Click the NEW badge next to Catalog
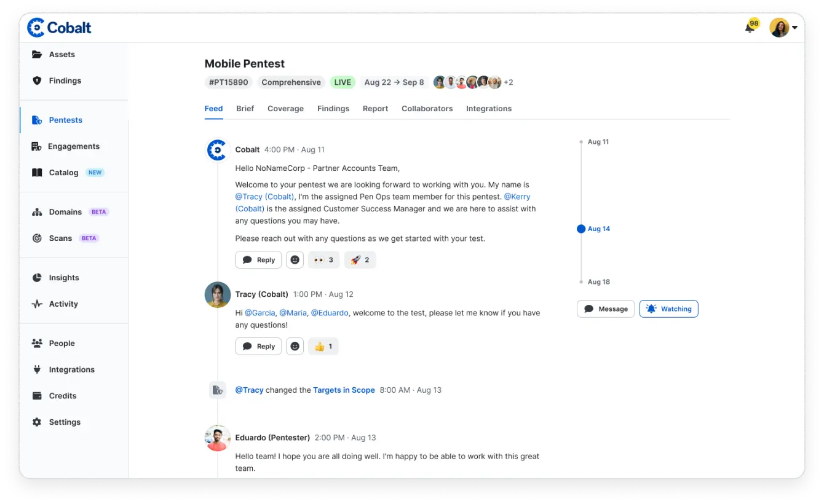824x504 pixels. pos(95,173)
